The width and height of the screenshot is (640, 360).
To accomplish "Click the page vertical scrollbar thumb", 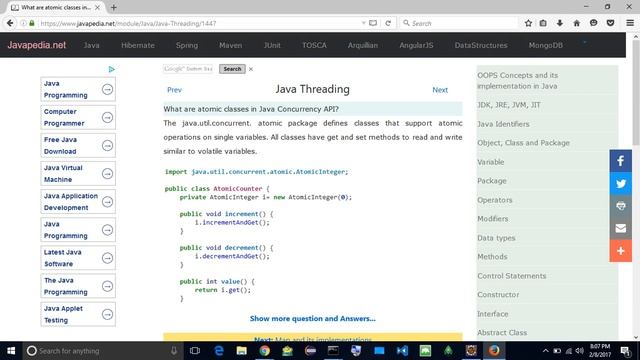I will tap(636, 92).
